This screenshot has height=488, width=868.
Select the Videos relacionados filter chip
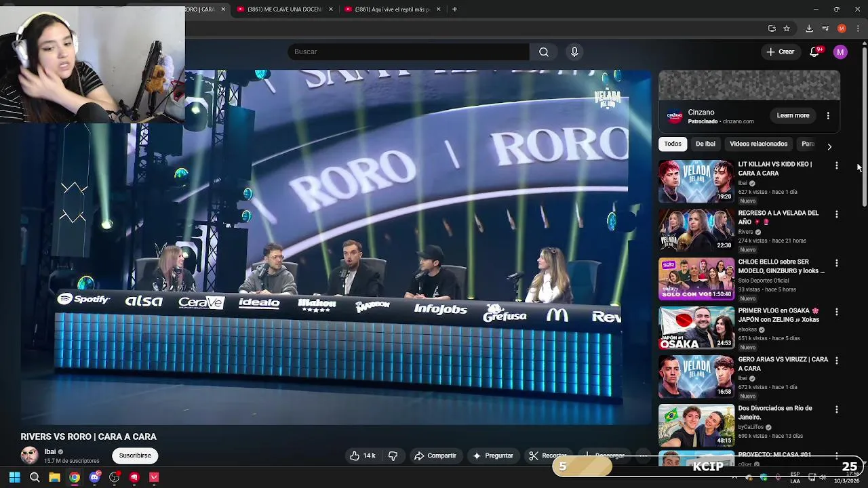click(758, 144)
